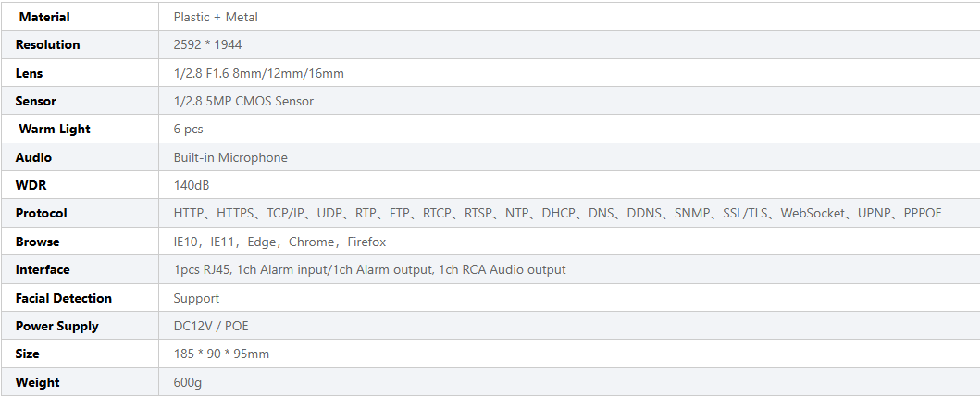The width and height of the screenshot is (980, 397).
Task: Click the browser list "IE10, IE11, Edge, Chrome, Firefox"
Action: point(279,242)
